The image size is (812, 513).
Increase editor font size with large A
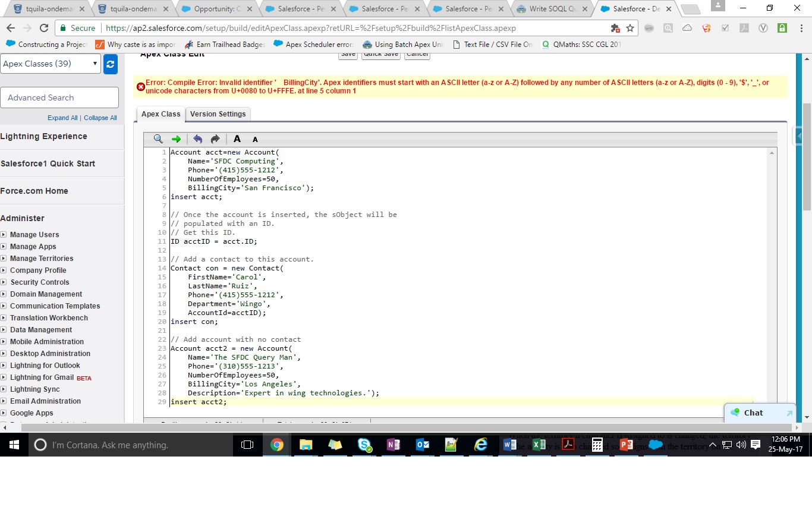(x=237, y=139)
